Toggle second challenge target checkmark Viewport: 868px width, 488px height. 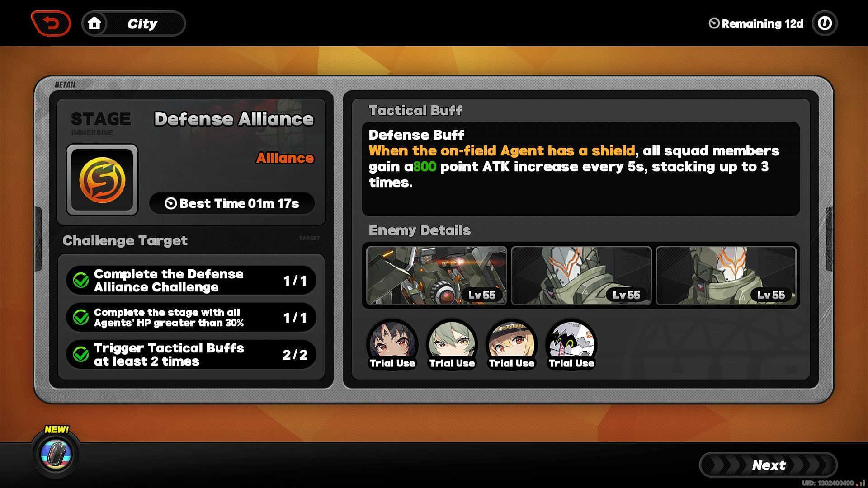[x=81, y=317]
